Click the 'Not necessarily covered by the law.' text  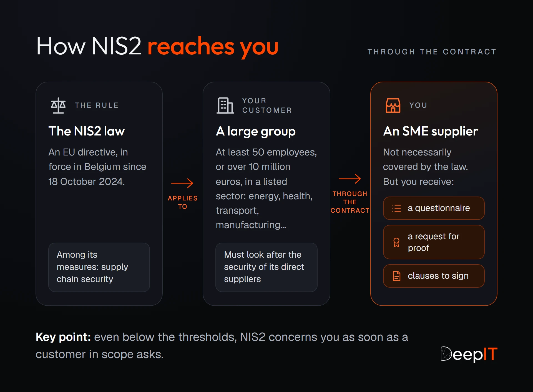click(x=425, y=159)
